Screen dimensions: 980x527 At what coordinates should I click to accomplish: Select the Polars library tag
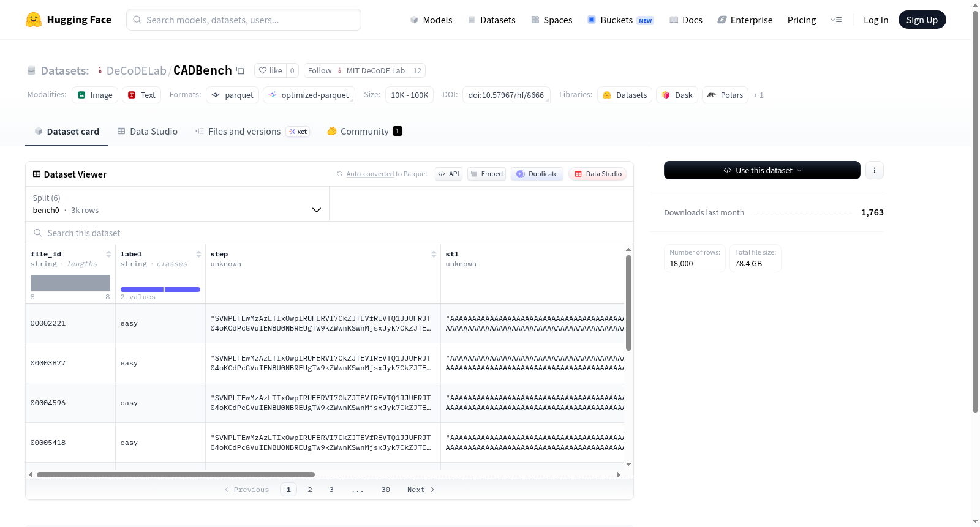(725, 95)
